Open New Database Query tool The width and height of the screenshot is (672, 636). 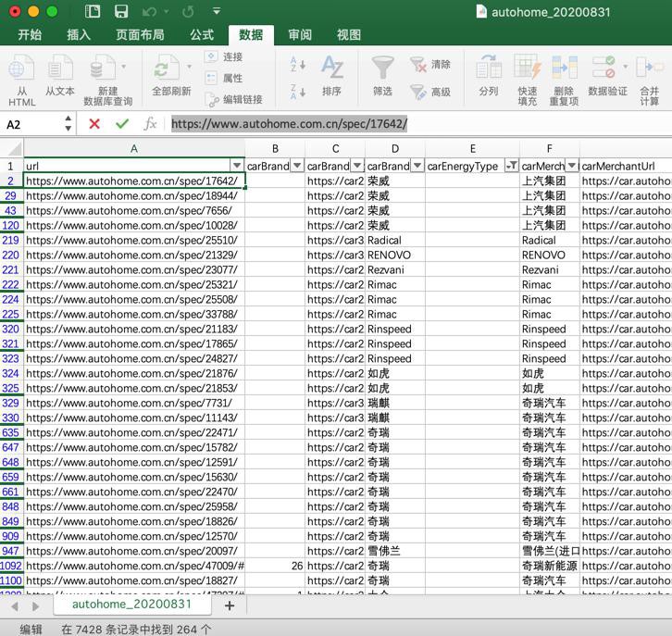tap(102, 69)
